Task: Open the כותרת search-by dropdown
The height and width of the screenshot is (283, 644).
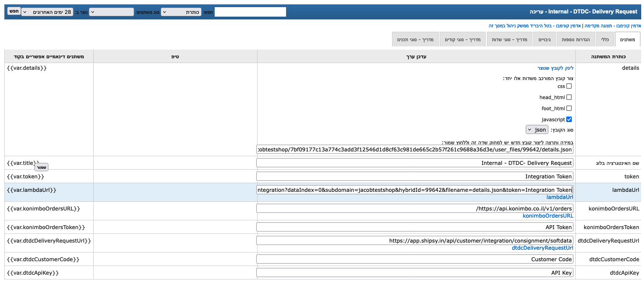Action: click(181, 12)
